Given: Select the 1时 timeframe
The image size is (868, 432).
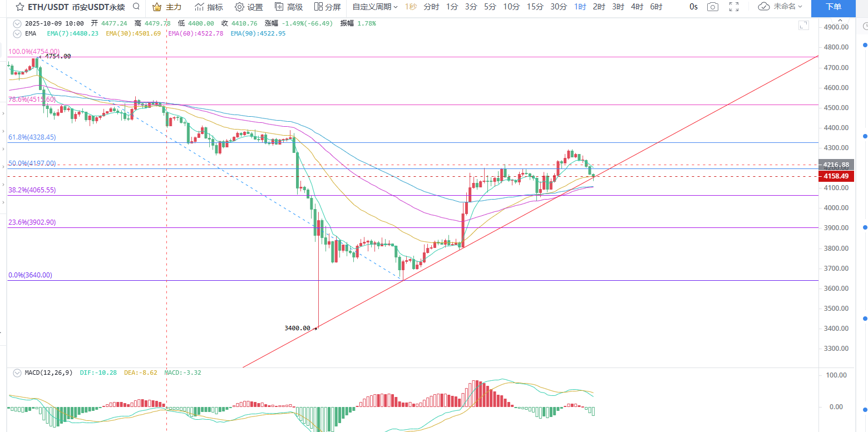Looking at the screenshot, I should (x=580, y=7).
